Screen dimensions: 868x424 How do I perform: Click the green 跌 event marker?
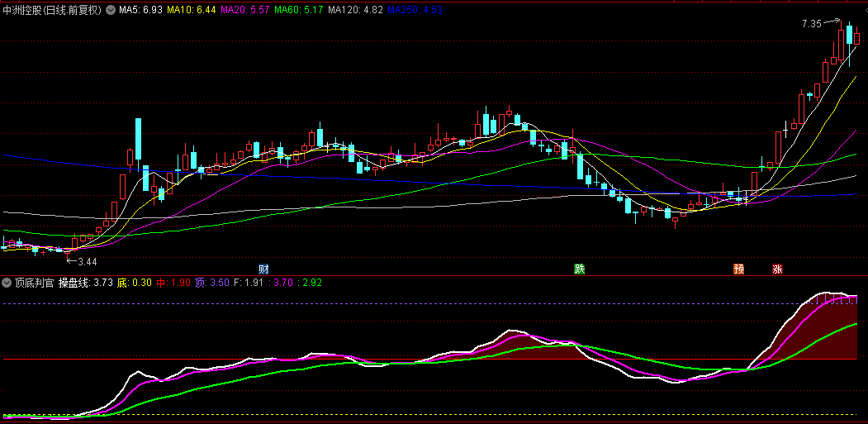click(x=580, y=269)
